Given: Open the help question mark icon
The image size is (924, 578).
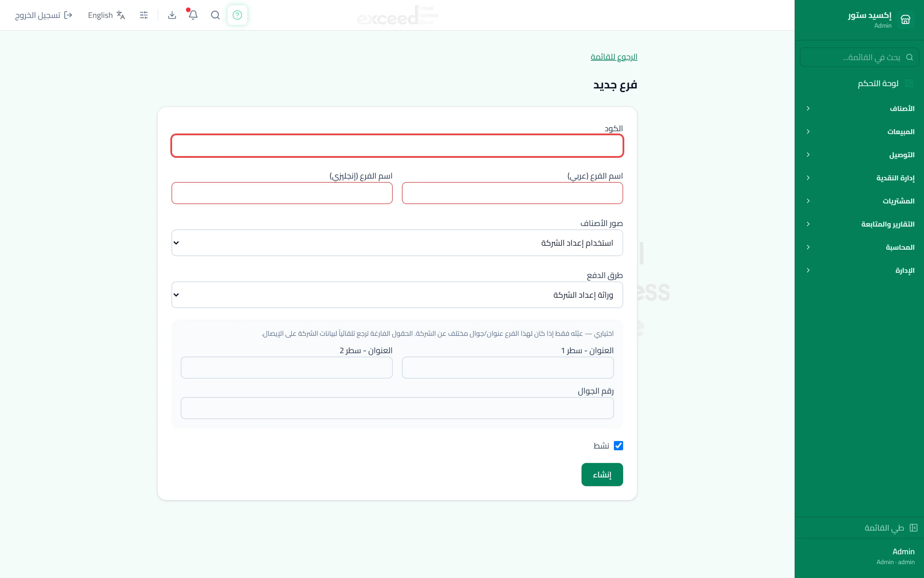Looking at the screenshot, I should 237,15.
